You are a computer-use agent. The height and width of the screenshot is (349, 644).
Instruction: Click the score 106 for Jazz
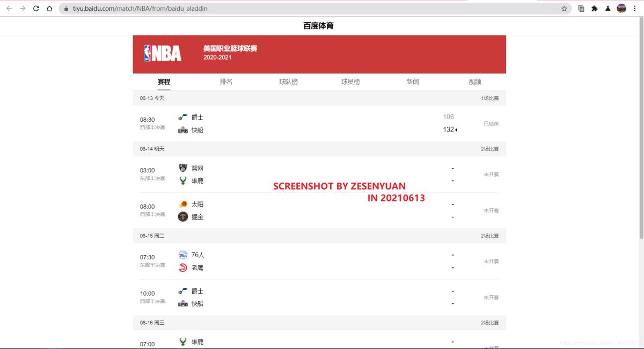pos(449,117)
